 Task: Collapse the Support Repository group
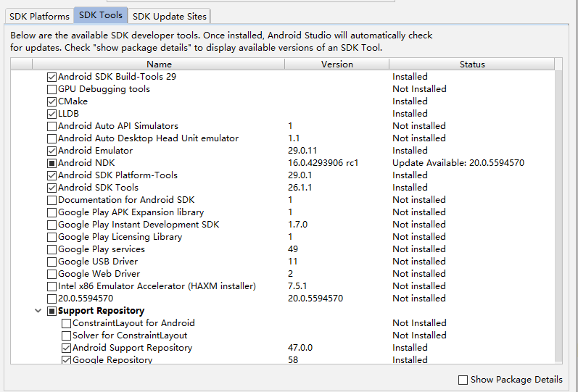point(38,311)
